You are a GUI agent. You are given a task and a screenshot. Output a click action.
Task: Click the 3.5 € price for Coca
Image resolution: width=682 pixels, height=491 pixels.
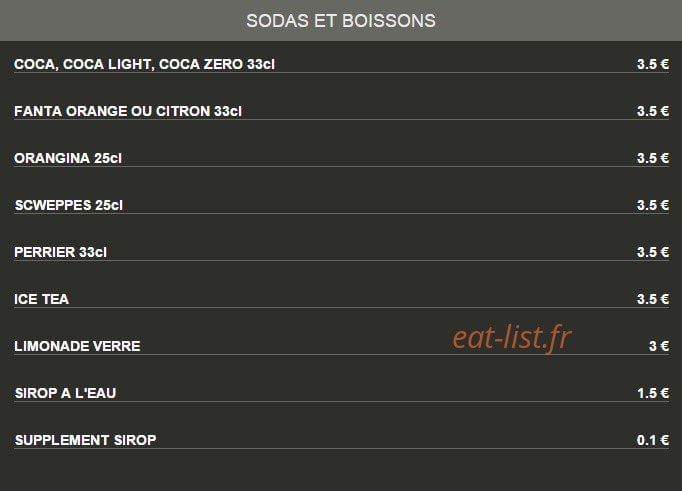click(x=653, y=64)
